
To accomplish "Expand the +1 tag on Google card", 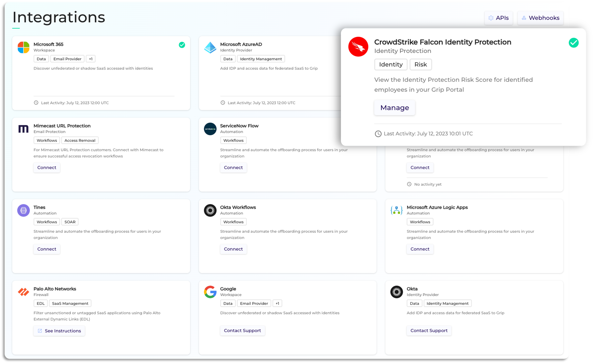I will pyautogui.click(x=277, y=303).
